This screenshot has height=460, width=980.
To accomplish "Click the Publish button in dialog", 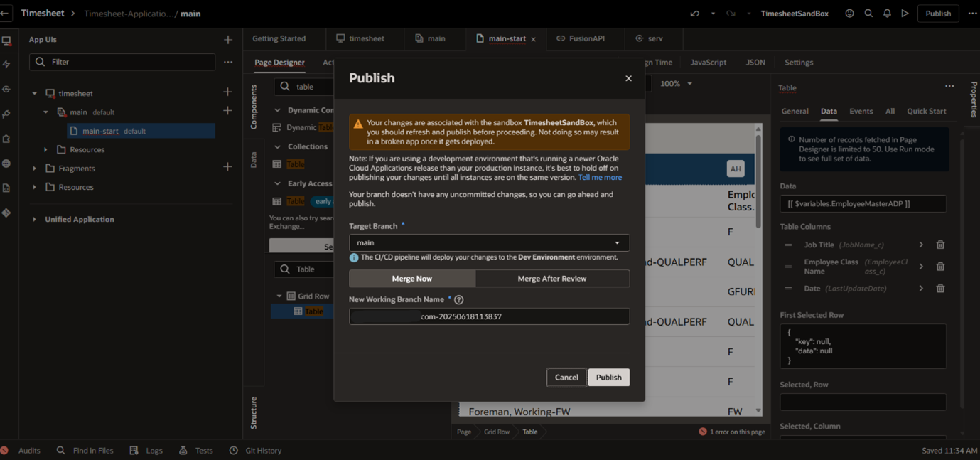I will click(608, 378).
